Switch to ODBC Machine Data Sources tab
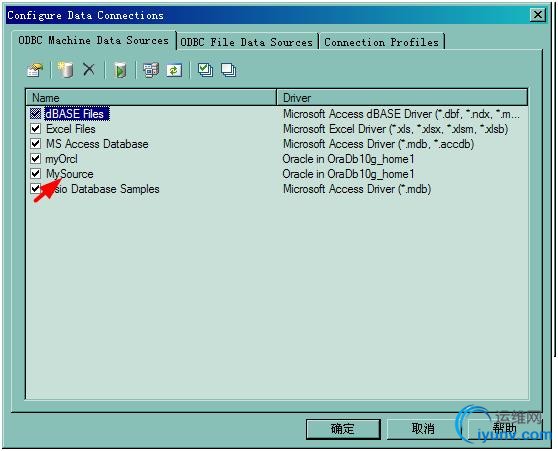558x451 pixels. pyautogui.click(x=94, y=40)
